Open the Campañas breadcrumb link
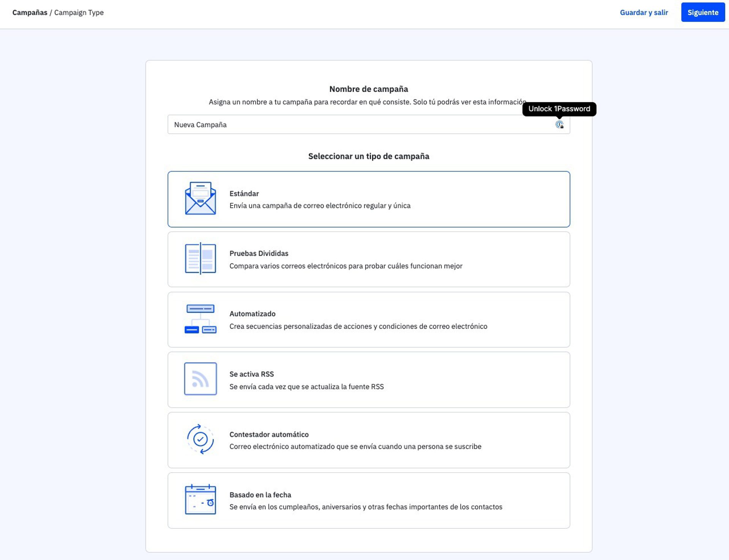The height and width of the screenshot is (560, 729). coord(30,13)
